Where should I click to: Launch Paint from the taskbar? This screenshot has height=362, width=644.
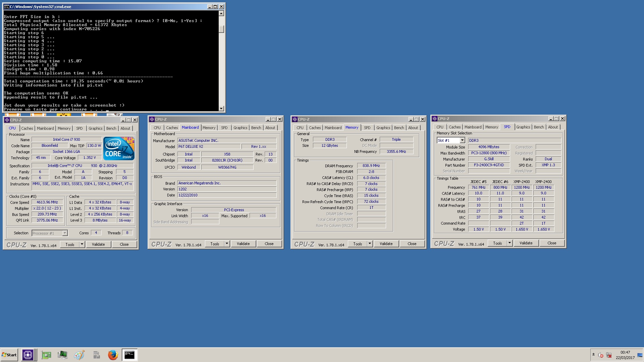pos(79,355)
